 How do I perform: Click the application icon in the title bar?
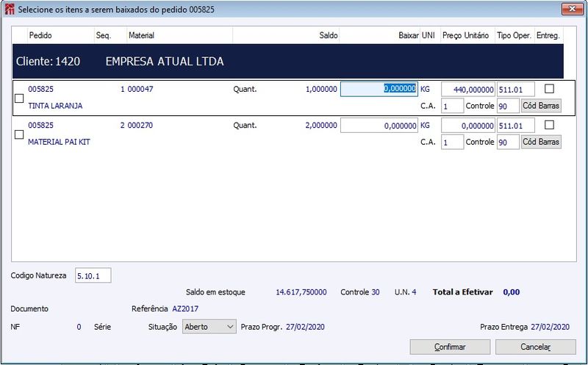(10, 10)
